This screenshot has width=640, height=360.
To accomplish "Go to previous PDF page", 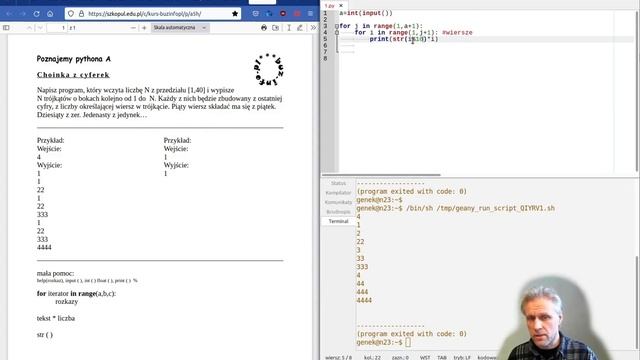I will (x=29, y=28).
